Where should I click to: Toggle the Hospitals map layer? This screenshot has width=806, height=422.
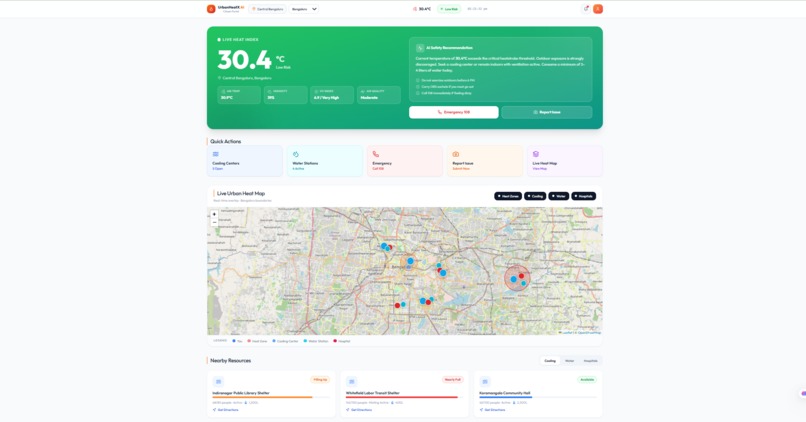583,196
